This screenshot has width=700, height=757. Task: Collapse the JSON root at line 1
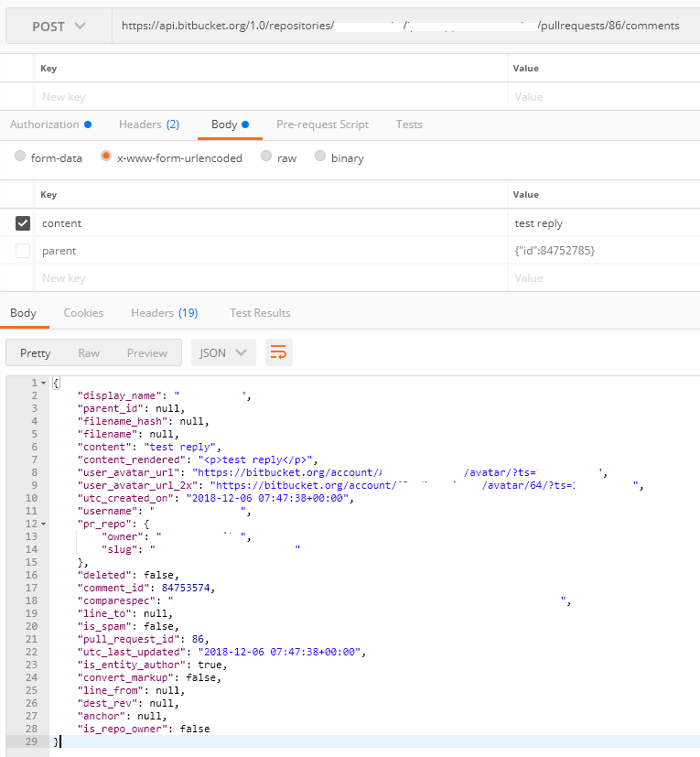[43, 383]
